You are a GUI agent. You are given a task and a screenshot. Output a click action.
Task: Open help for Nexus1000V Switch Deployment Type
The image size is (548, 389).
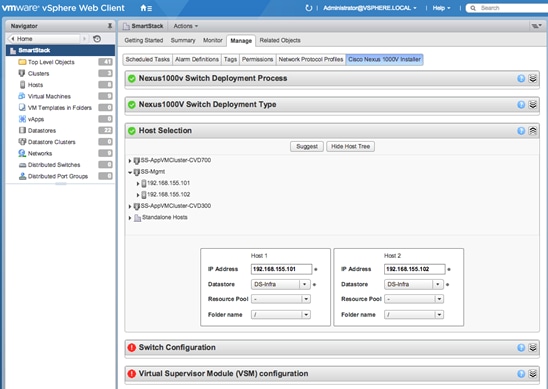coord(521,105)
